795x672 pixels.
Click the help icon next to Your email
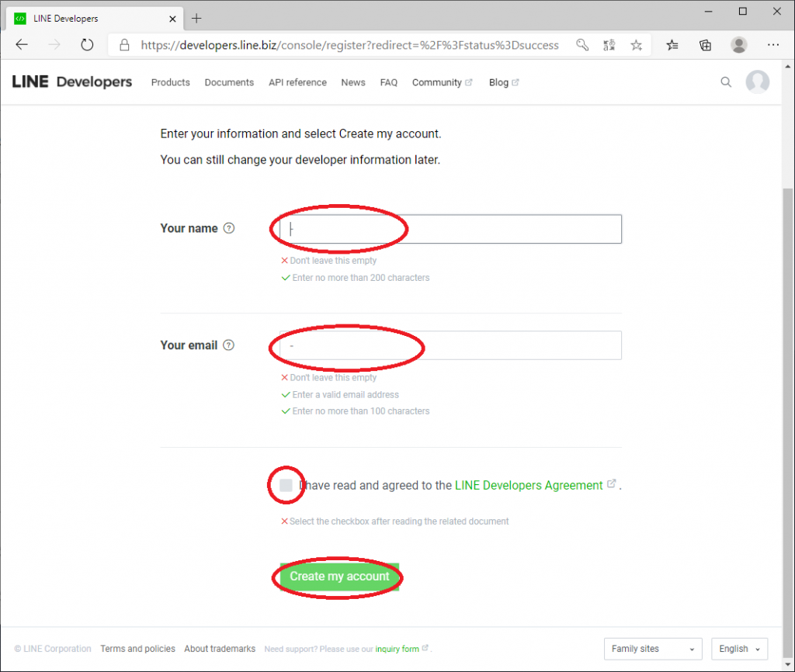coord(228,345)
